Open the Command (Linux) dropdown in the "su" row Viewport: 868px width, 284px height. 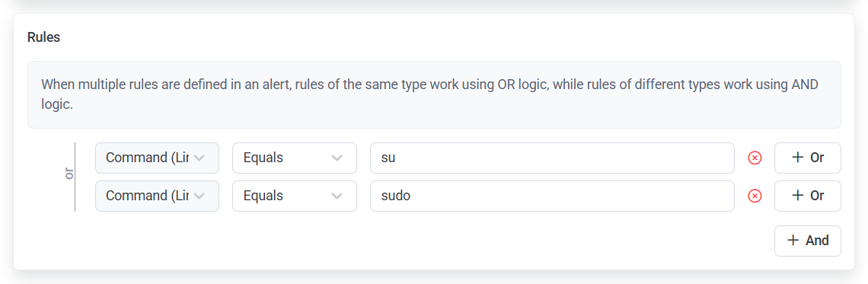pos(157,158)
